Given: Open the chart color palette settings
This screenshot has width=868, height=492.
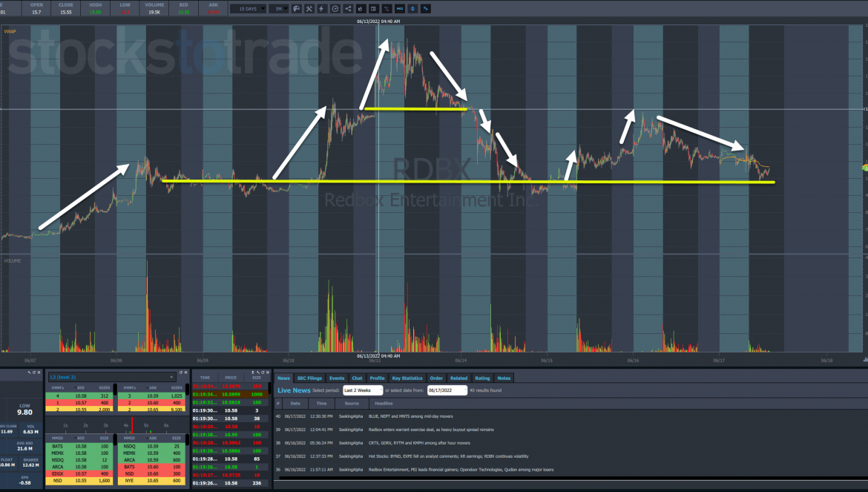Looking at the screenshot, I should 297,9.
